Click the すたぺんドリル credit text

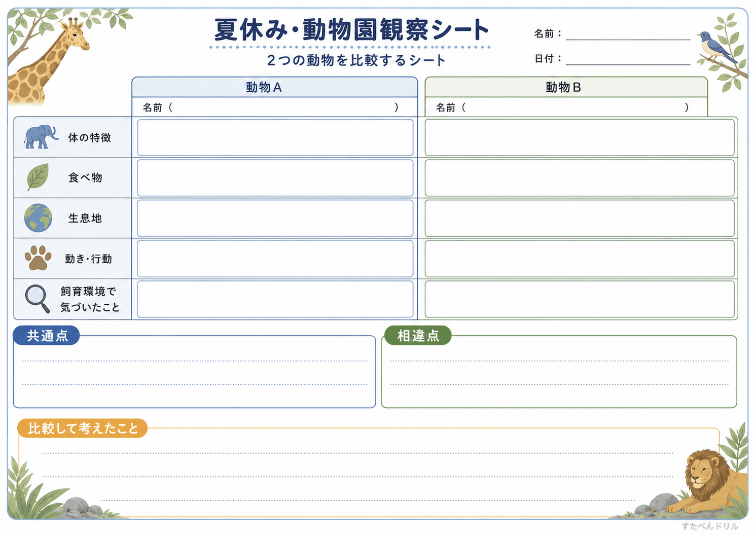(710, 526)
